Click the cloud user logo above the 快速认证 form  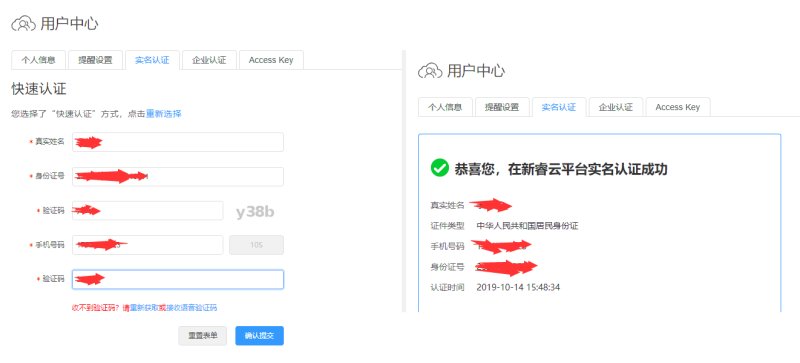click(23, 23)
